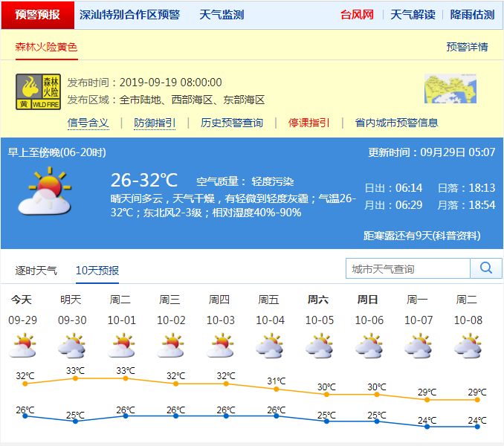Click the 台风网 link
Image resolution: width=504 pixels, height=446 pixels.
tap(357, 15)
